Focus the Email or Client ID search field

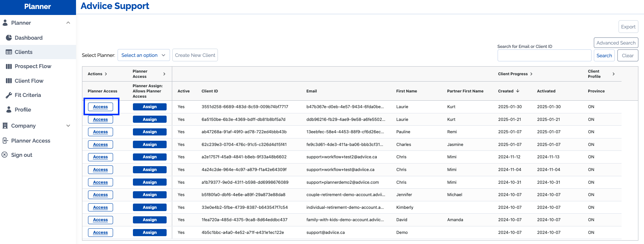[544, 56]
